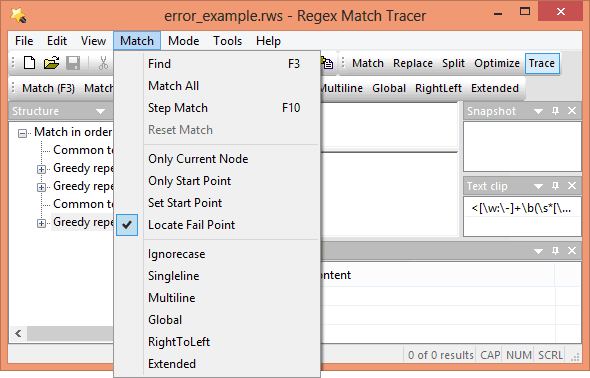590x378 pixels.
Task: Pin the Snapshot panel
Action: (555, 111)
